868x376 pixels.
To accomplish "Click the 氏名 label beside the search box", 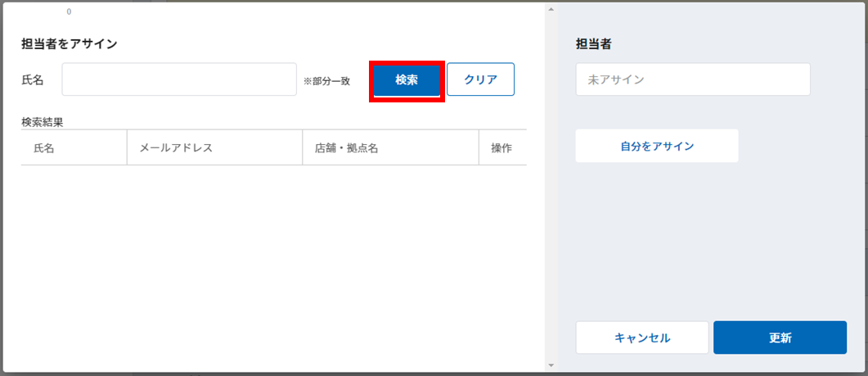I will click(x=32, y=79).
